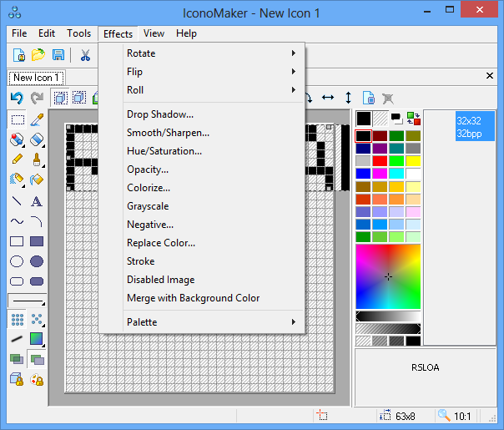Choose the Pencil tool
This screenshot has width=504, height=430.
point(17,159)
